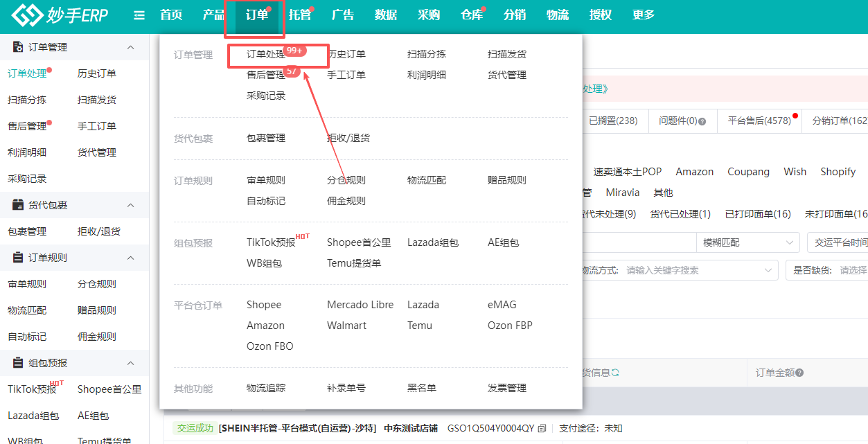
Task: Open the 模糊匹配 dropdown
Action: pyautogui.click(x=745, y=242)
